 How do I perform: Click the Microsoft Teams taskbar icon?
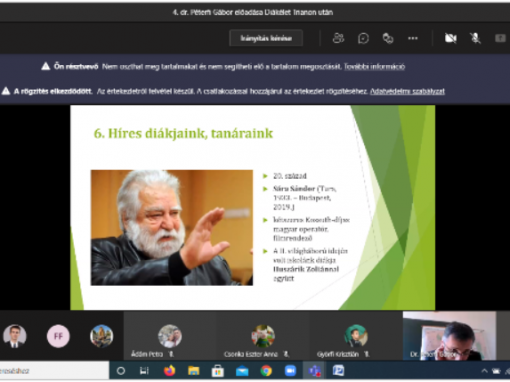[x=314, y=371]
